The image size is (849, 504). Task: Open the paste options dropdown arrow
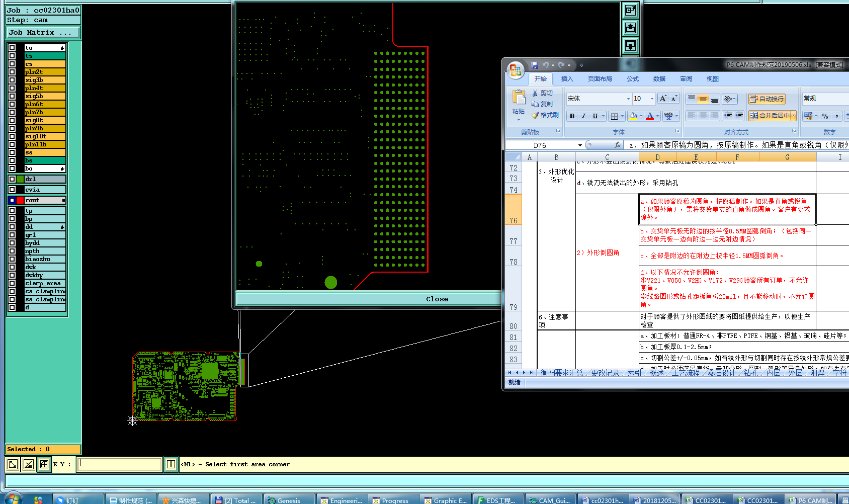519,120
